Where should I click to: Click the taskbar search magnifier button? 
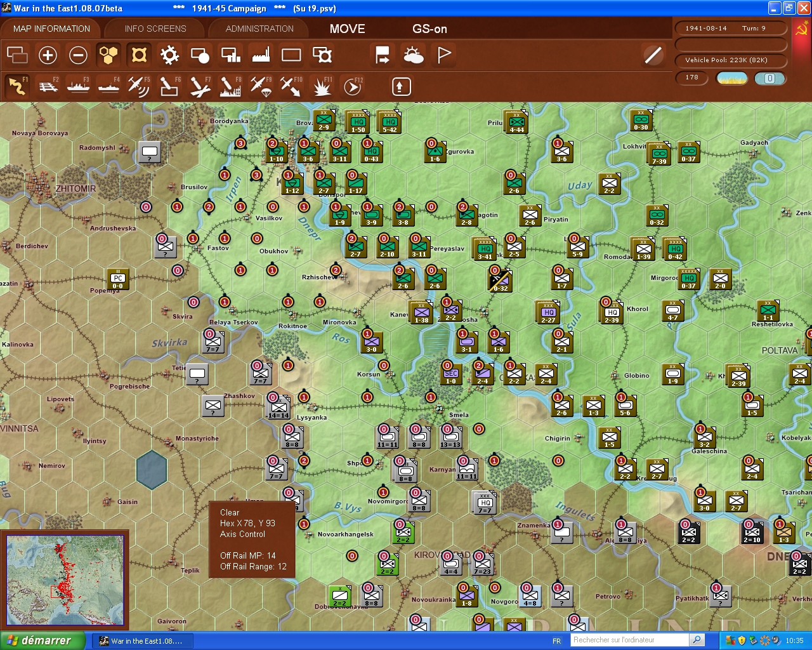point(697,640)
